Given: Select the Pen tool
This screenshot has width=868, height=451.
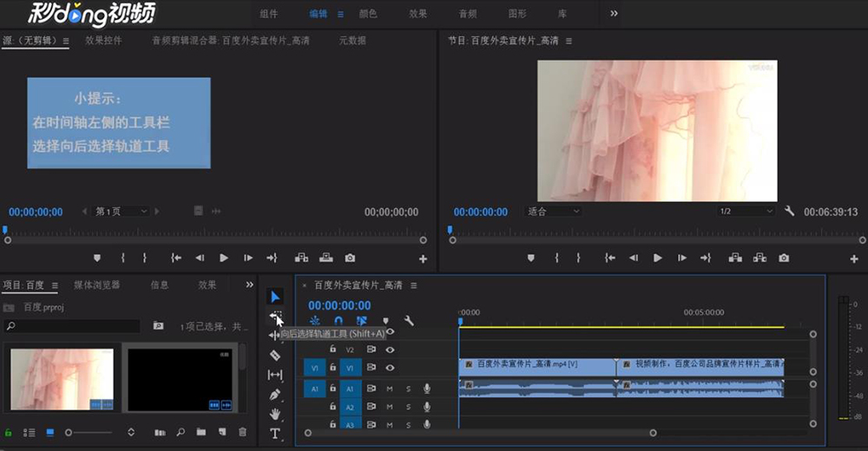Looking at the screenshot, I should (x=274, y=395).
